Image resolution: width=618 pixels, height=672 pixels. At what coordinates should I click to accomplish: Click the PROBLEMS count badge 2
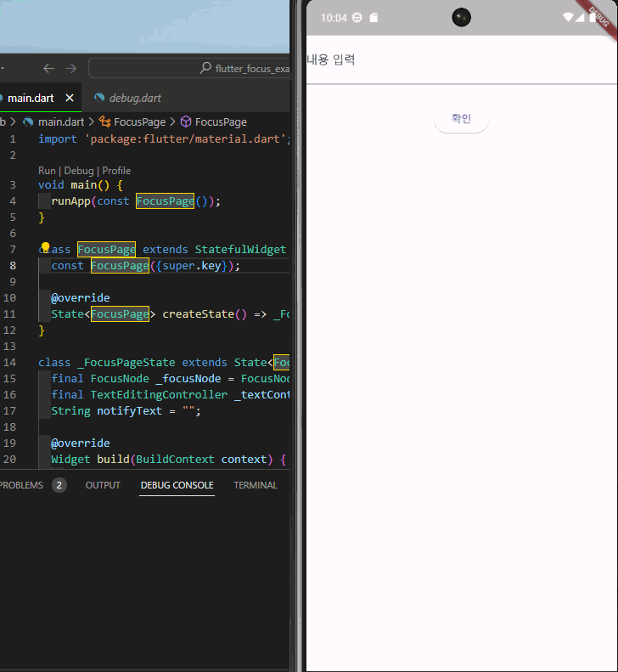tap(59, 485)
